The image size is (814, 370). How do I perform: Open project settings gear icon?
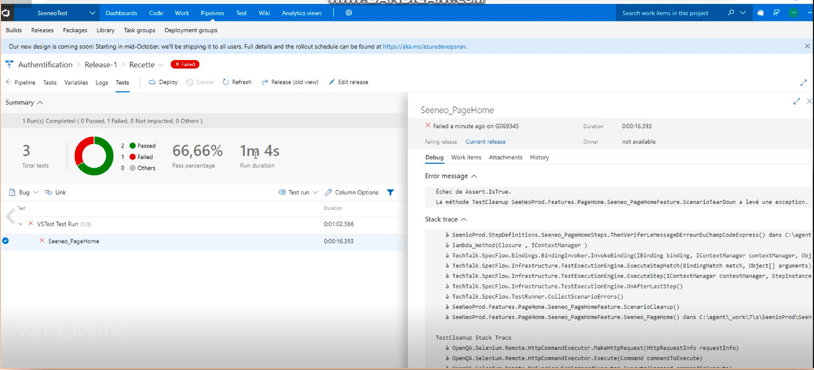349,13
